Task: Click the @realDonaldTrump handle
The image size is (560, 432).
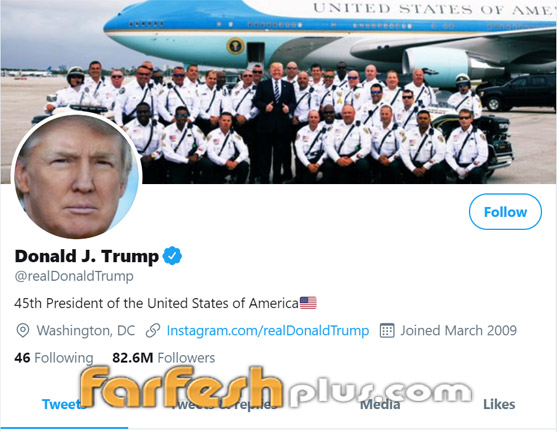Action: [x=74, y=276]
